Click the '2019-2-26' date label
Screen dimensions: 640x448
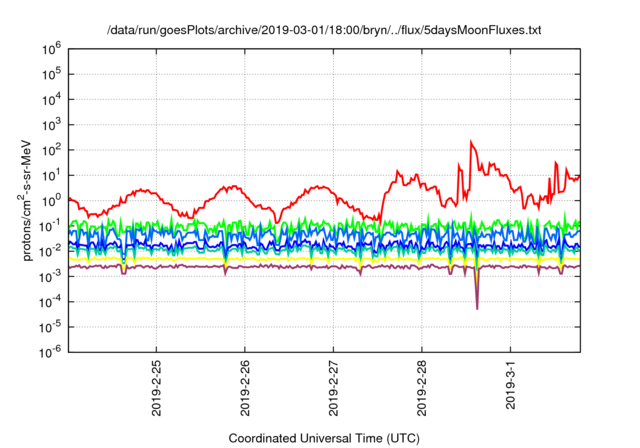point(244,388)
